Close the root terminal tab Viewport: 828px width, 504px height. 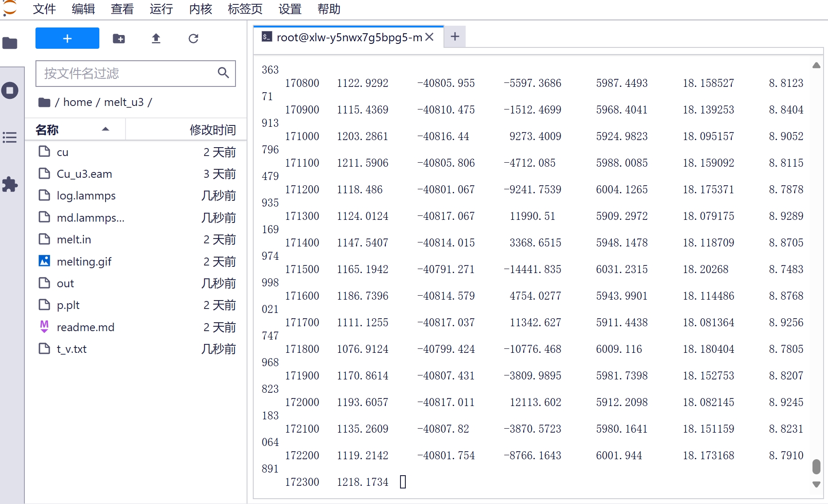[429, 37]
